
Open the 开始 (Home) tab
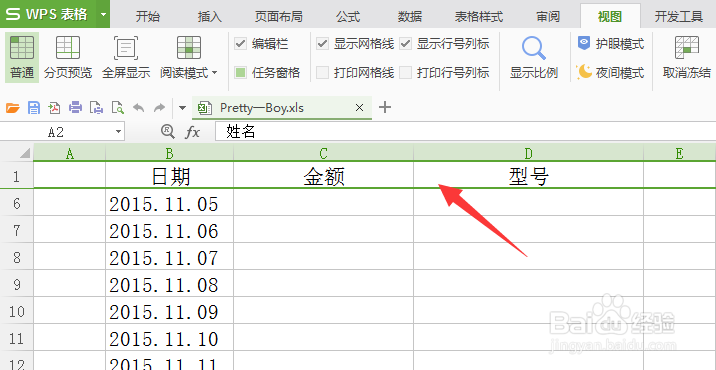(x=148, y=17)
